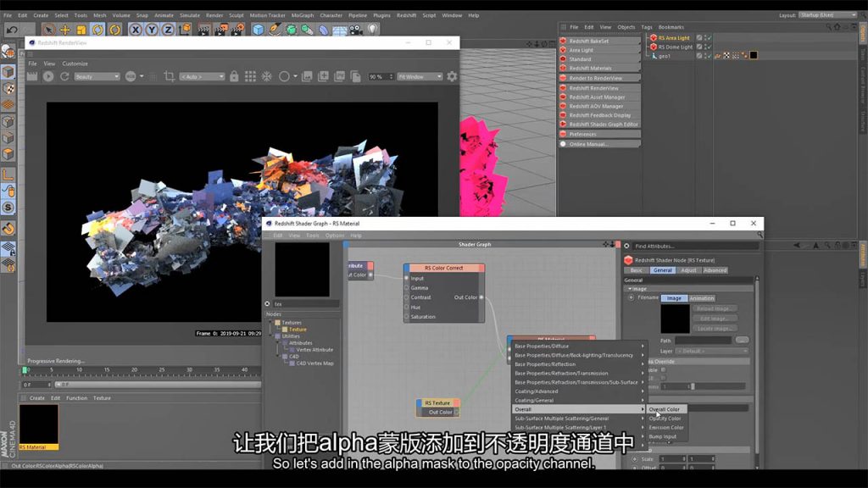
Task: Toggle the lock icon in RenderView
Action: tap(234, 76)
